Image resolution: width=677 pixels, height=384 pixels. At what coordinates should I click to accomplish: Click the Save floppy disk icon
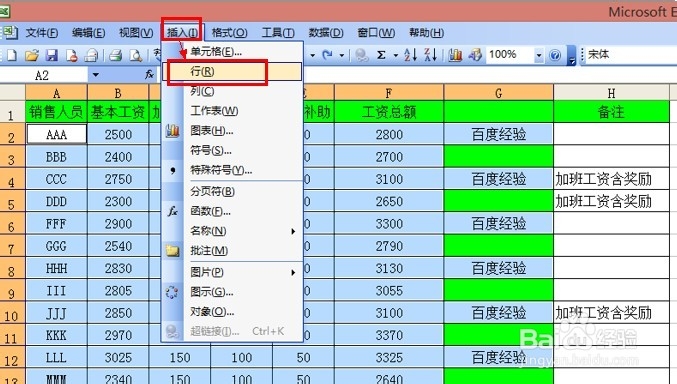coord(52,55)
